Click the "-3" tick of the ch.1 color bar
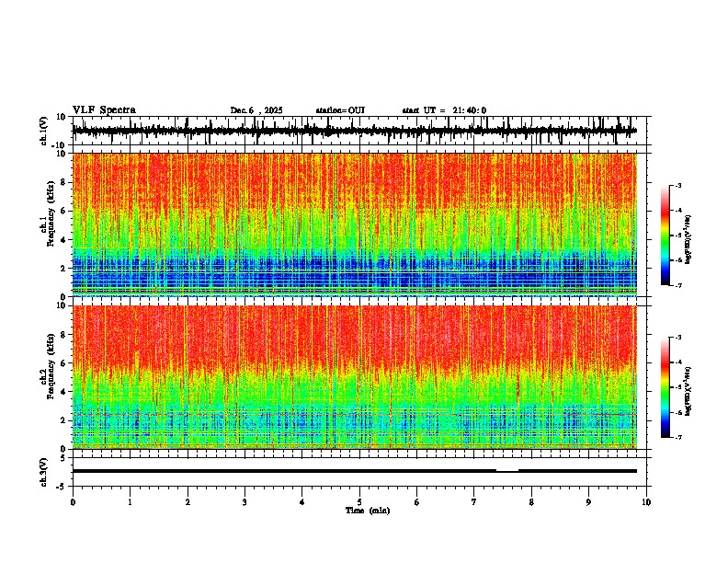Viewport: 728px width, 563px height. pyautogui.click(x=677, y=185)
